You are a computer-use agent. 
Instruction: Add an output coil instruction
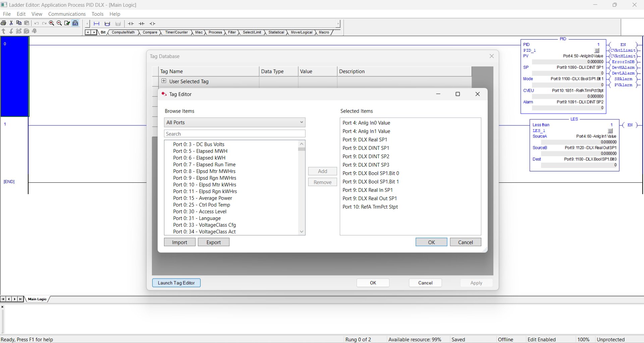click(x=152, y=23)
